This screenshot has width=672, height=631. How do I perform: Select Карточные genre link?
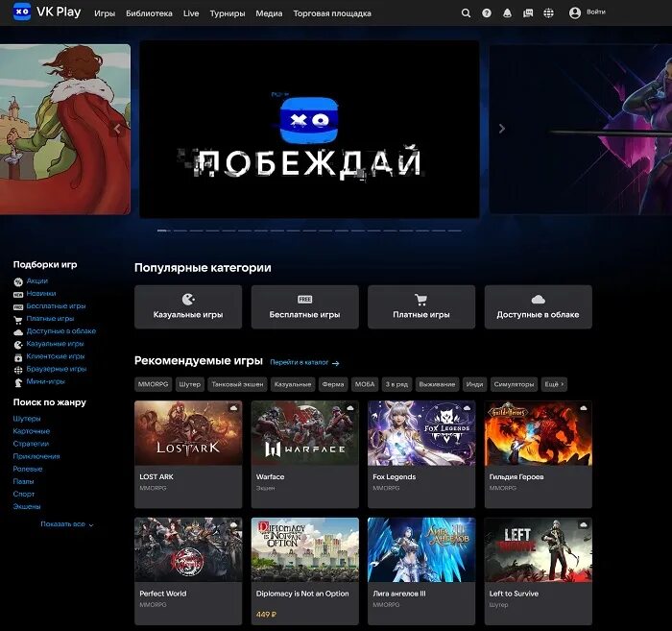32,431
